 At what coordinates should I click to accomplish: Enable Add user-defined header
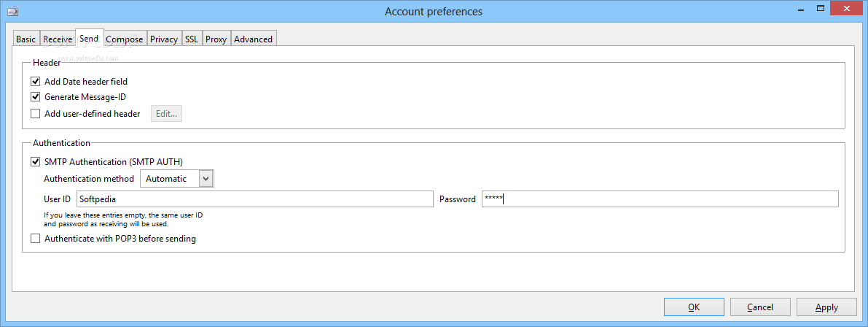tap(36, 114)
